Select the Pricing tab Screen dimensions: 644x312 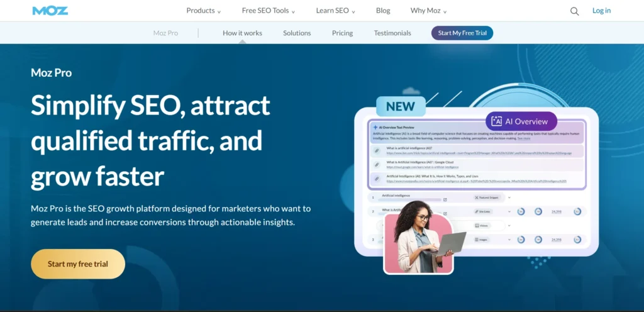tap(343, 33)
